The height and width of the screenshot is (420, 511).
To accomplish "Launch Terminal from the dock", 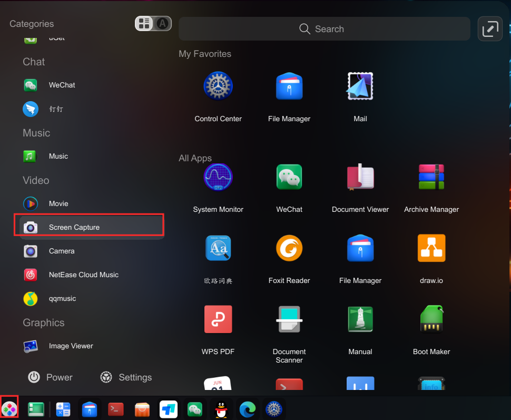I will point(116,409).
